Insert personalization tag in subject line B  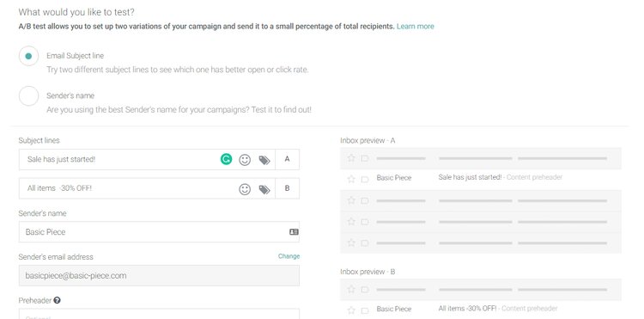[264, 189]
